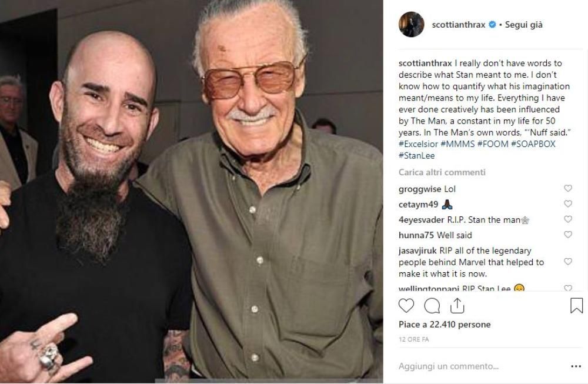Viewport: 588px width, 384px height.
Task: Open the #StanLee hashtag link
Action: (417, 155)
